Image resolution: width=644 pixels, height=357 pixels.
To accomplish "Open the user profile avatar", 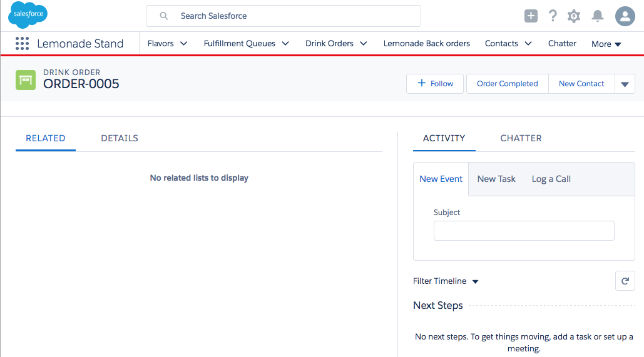I will pos(625,16).
